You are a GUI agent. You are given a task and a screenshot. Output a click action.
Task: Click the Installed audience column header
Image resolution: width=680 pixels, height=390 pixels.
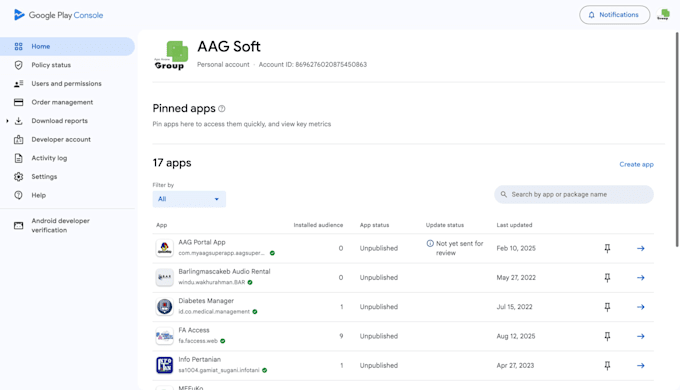pyautogui.click(x=318, y=225)
